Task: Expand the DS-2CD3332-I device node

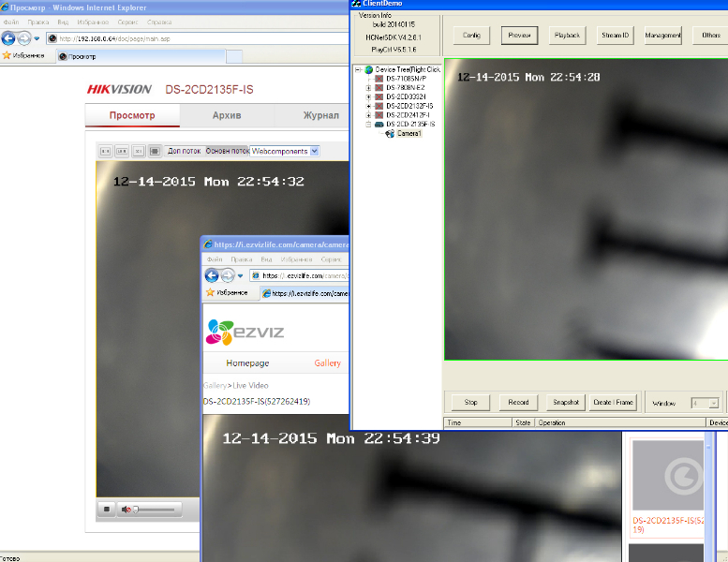Action: point(368,97)
